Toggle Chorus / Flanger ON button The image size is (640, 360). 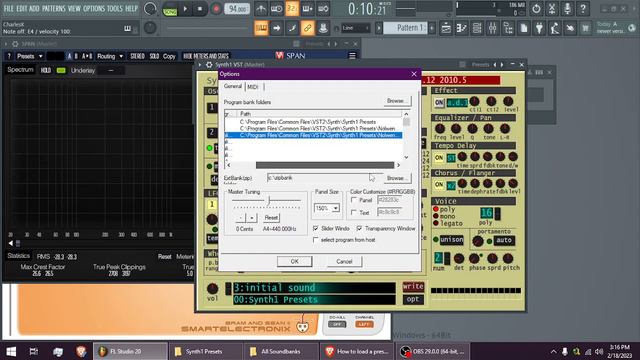[x=439, y=184]
